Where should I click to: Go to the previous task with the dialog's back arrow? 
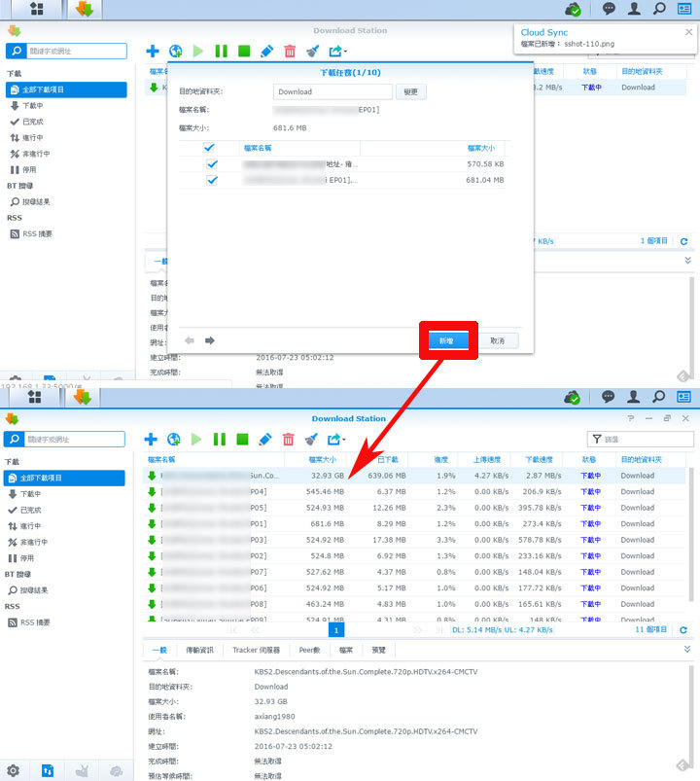(190, 340)
